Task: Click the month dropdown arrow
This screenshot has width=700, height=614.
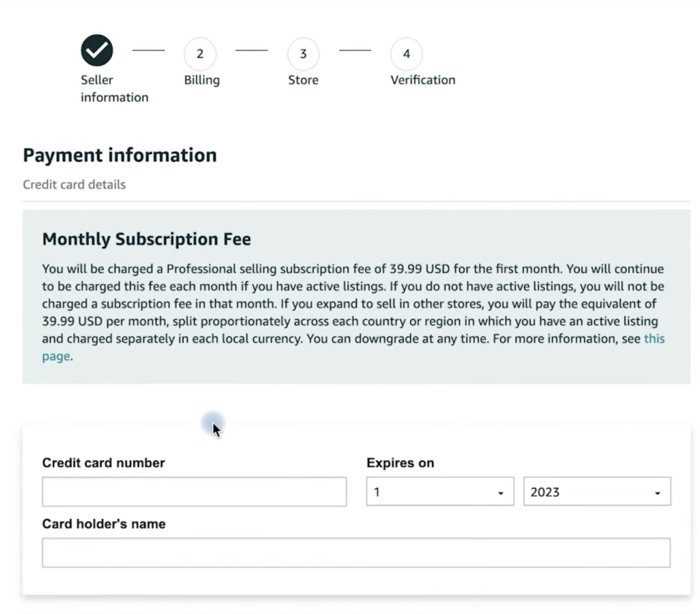Action: [x=500, y=493]
